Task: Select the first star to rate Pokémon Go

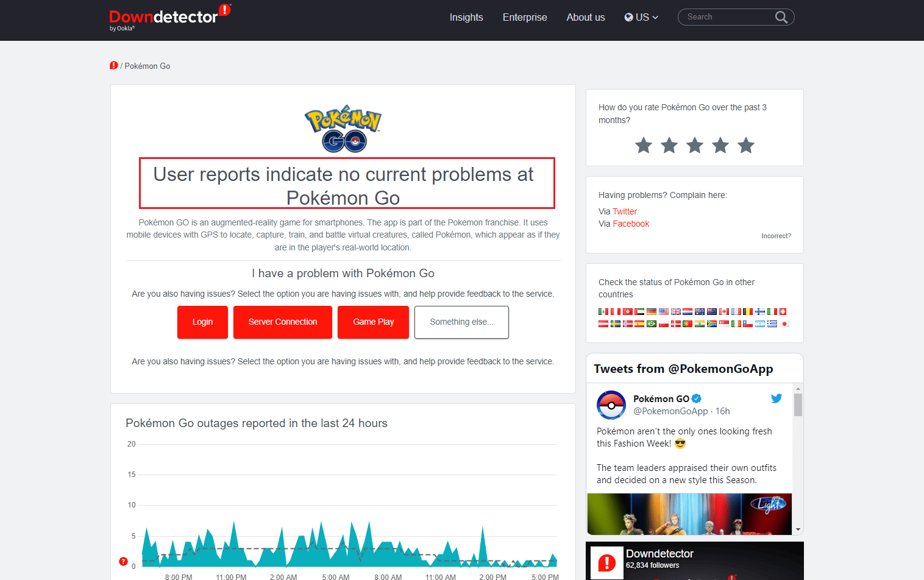Action: (x=643, y=146)
